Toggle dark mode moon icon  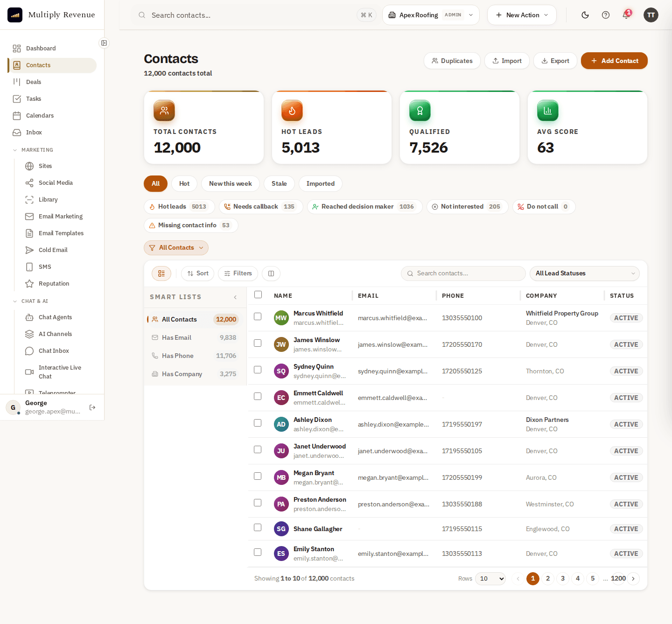(x=585, y=15)
